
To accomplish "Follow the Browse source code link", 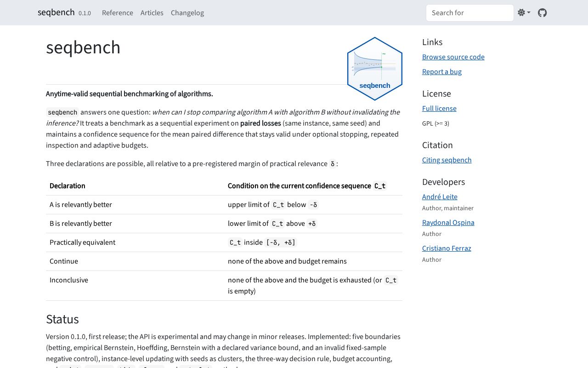I will [x=453, y=57].
